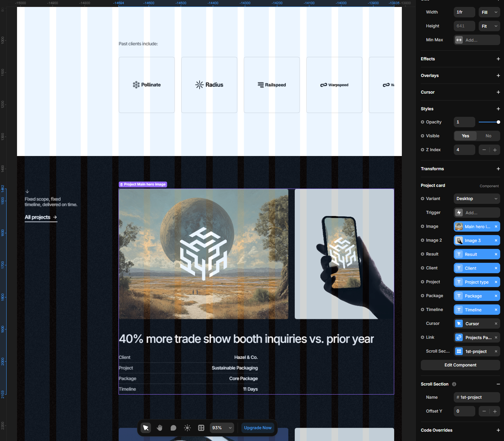Click the grid components icon in toolbar
This screenshot has width=504, height=441.
[201, 428]
